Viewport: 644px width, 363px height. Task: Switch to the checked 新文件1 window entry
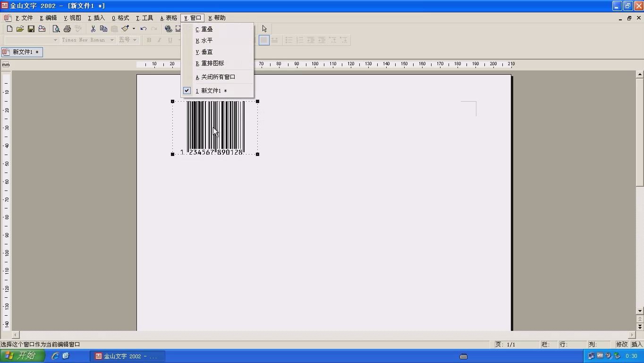218,91
